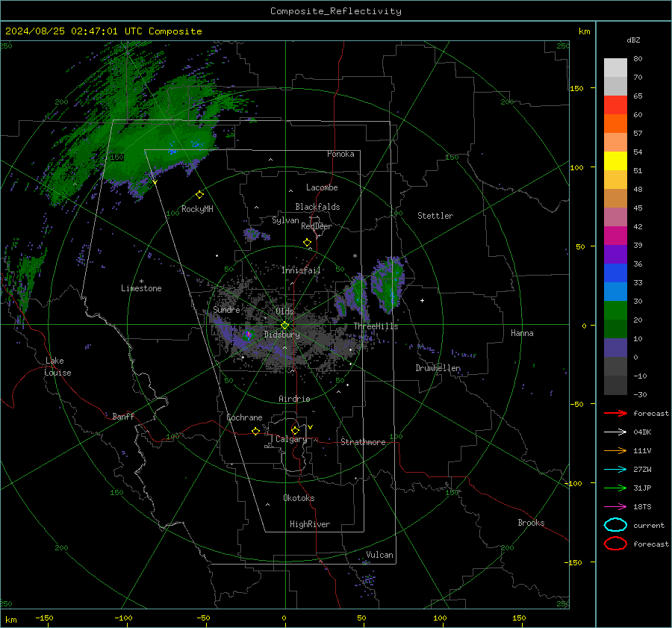Click the Calgary city label
672x628 pixels.
291,439
